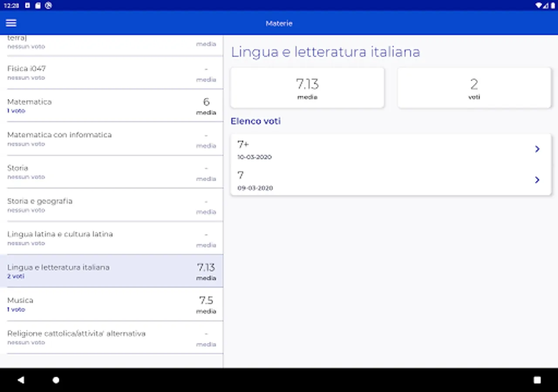Open the 7+ grade from 10-03-2020
Screen dimensions: 558x392
pos(391,149)
